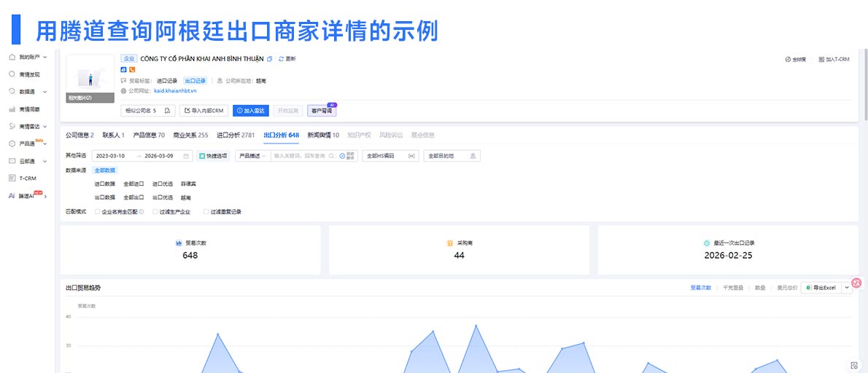Viewport: 868px width, 373px height.
Task: Click the 快捷选项 button
Action: click(x=212, y=156)
